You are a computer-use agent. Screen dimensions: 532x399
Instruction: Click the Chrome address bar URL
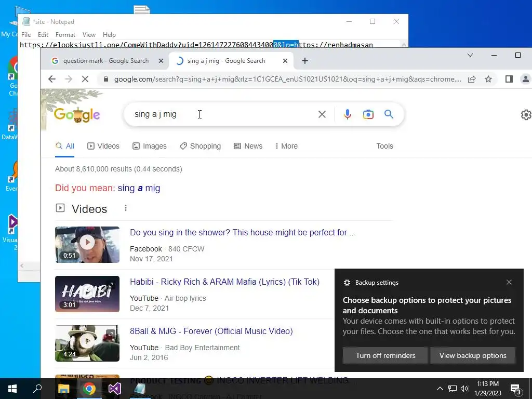(287, 79)
